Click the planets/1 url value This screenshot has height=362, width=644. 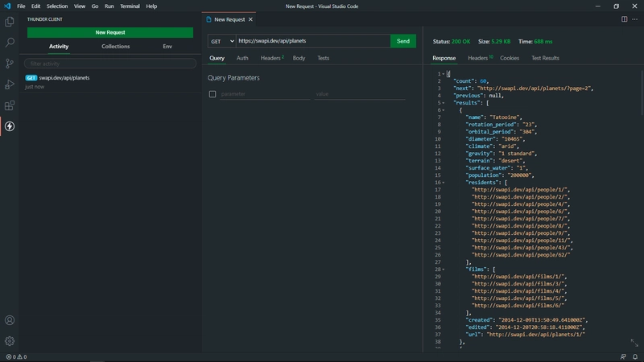(535, 335)
